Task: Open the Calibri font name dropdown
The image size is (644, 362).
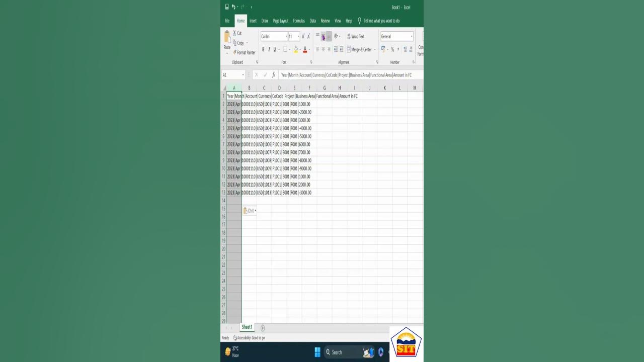Action: point(286,36)
